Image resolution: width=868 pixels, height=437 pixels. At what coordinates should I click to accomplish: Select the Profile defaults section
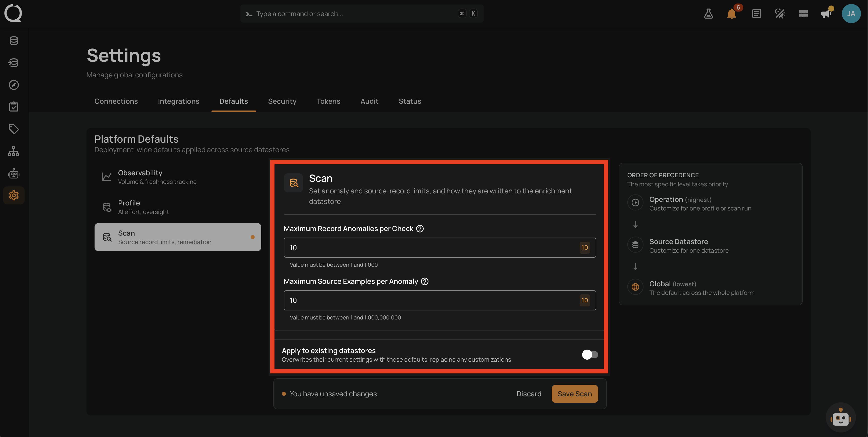[x=178, y=207]
